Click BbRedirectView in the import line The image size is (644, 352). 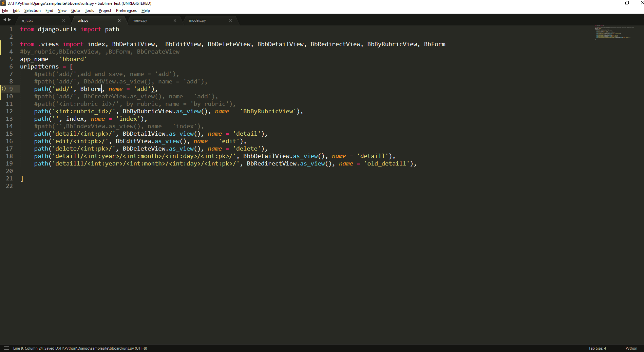tap(336, 44)
